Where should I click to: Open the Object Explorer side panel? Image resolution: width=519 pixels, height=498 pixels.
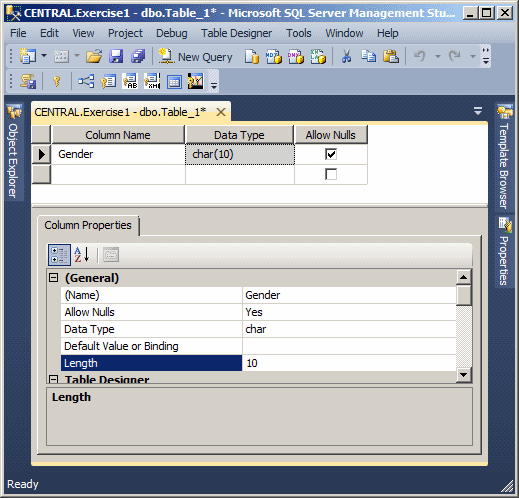14,152
